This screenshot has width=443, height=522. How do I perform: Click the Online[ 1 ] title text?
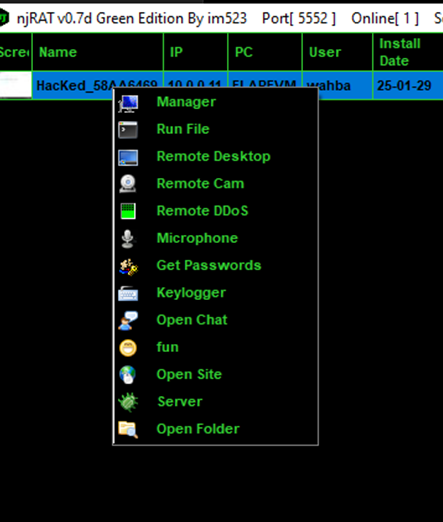point(385,18)
